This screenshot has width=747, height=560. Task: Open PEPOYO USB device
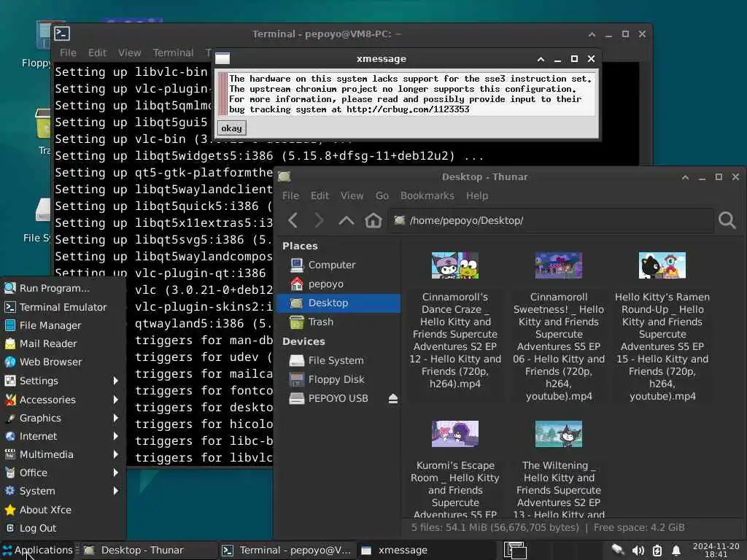tap(338, 399)
